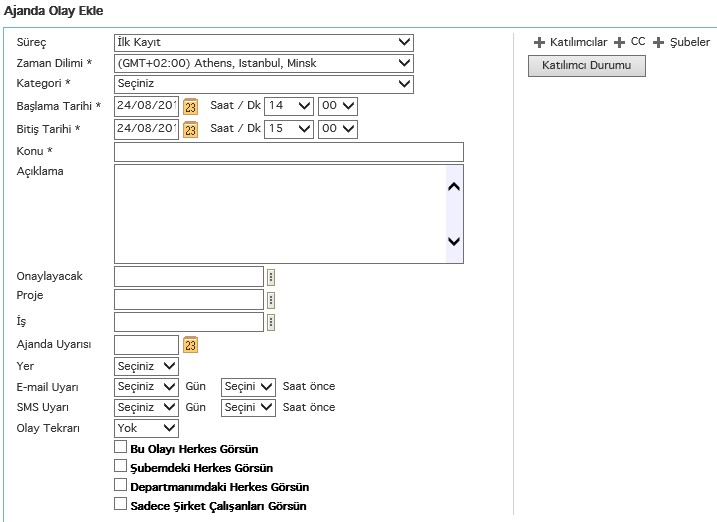Open calendar picker for Ajanda Uyarısı
The height and width of the screenshot is (522, 717).
pos(191,345)
